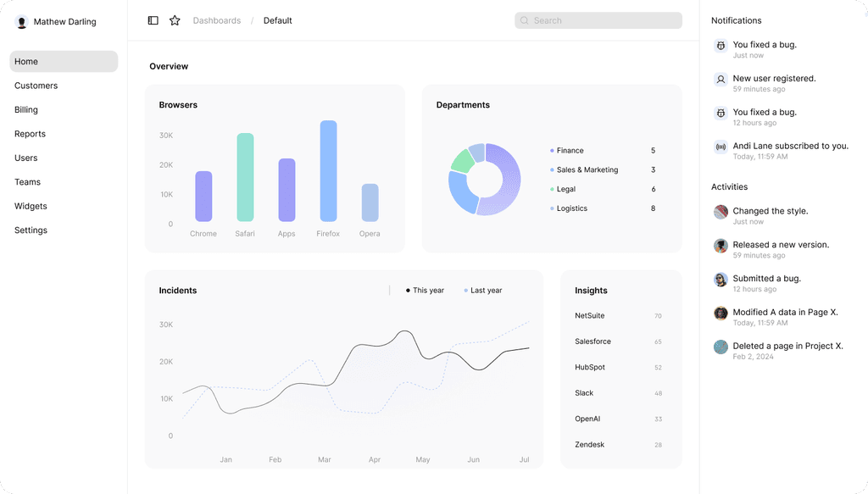Toggle Last year series in Incidents legend
Screen dimensions: 868x494
483,291
